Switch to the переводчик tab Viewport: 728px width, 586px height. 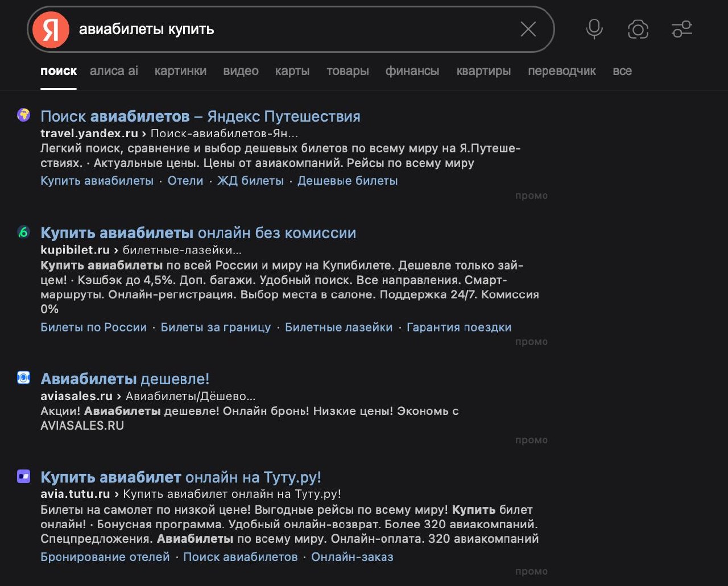click(561, 70)
